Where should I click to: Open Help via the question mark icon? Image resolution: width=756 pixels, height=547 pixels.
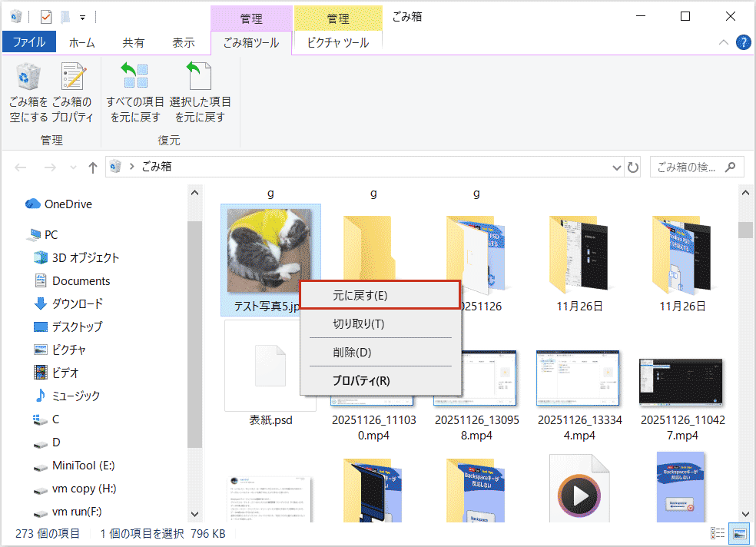point(743,42)
